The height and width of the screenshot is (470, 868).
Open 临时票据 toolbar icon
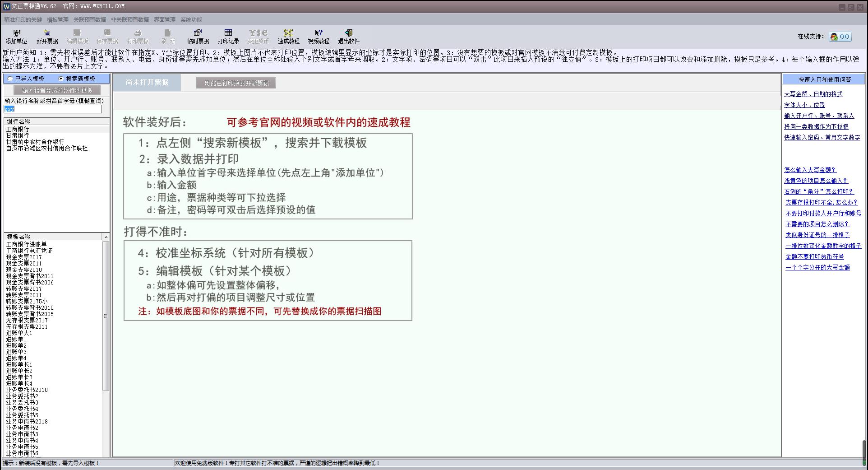[x=198, y=37]
